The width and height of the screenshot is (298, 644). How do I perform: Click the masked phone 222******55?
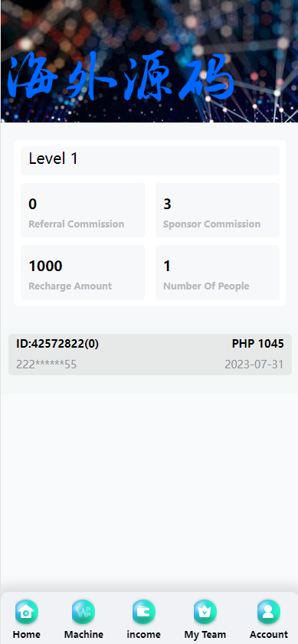point(46,364)
